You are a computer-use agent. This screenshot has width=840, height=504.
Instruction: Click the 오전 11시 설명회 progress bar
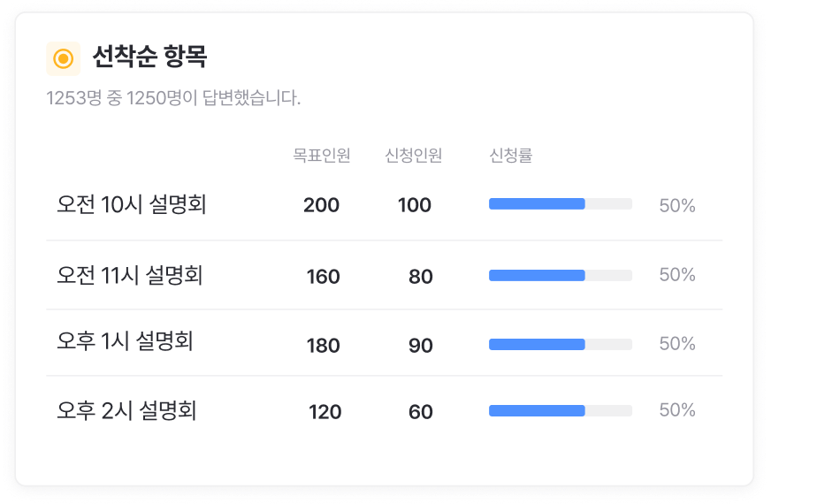561,275
